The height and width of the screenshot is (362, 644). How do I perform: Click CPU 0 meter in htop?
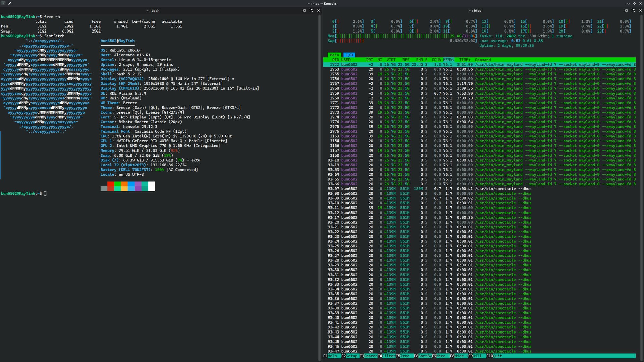(348, 21)
